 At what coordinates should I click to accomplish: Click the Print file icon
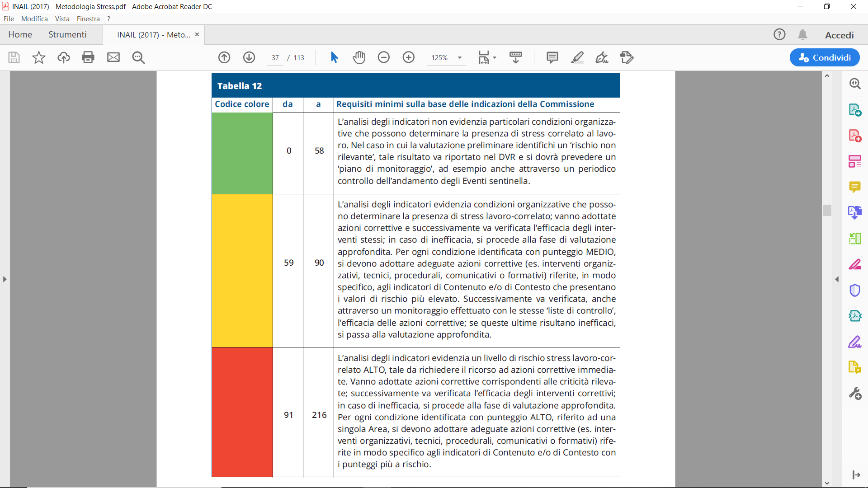(x=88, y=57)
